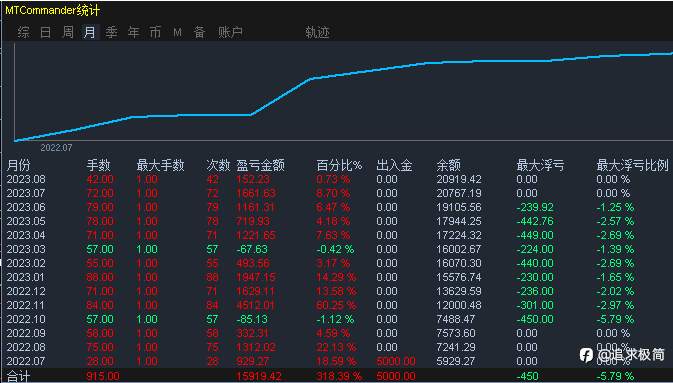This screenshot has height=383, width=673.
Task: Click the 最大手数 column header
Action: tap(161, 165)
